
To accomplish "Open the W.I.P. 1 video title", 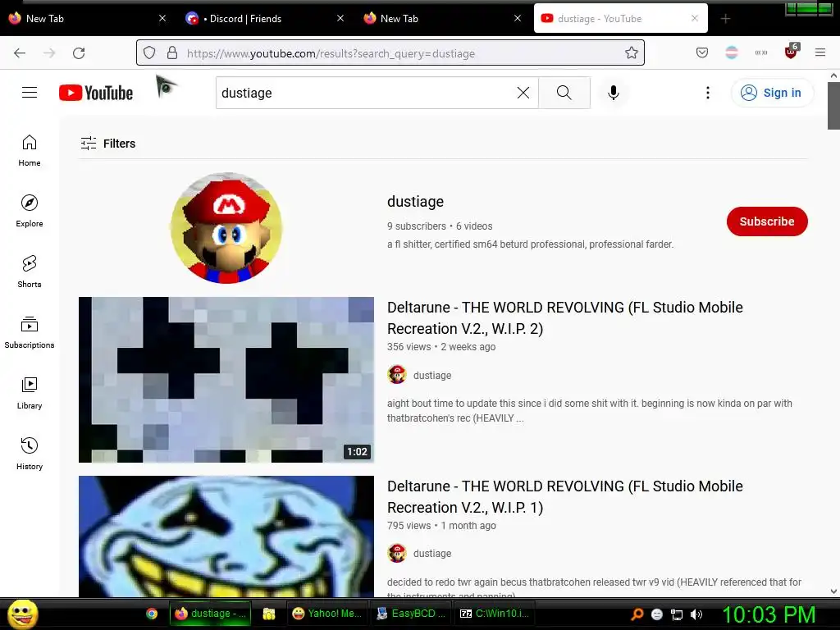I will (564, 496).
